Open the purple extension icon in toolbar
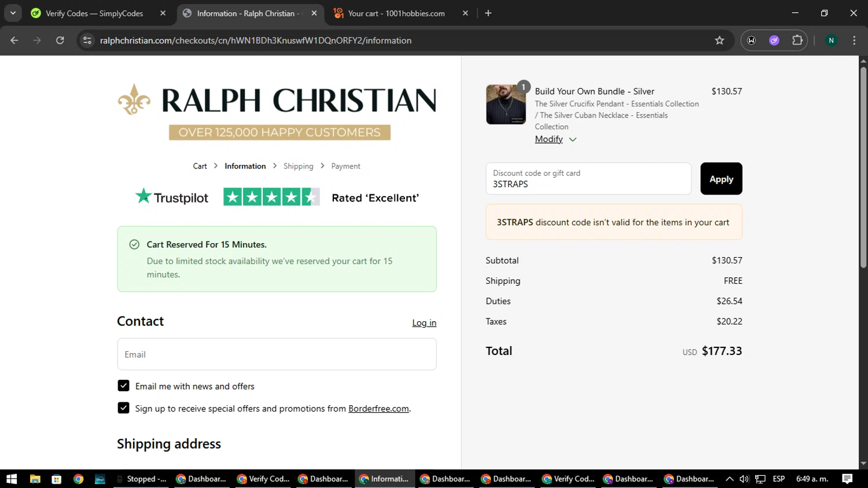 pos(774,41)
